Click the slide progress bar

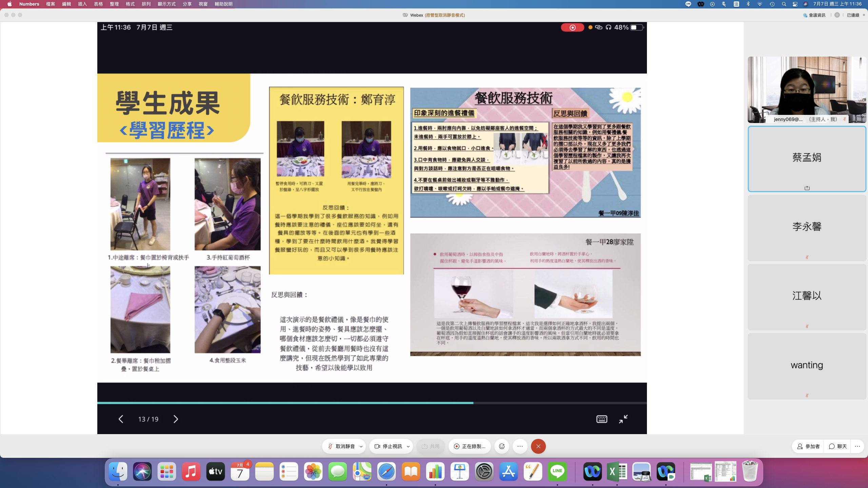(x=372, y=403)
